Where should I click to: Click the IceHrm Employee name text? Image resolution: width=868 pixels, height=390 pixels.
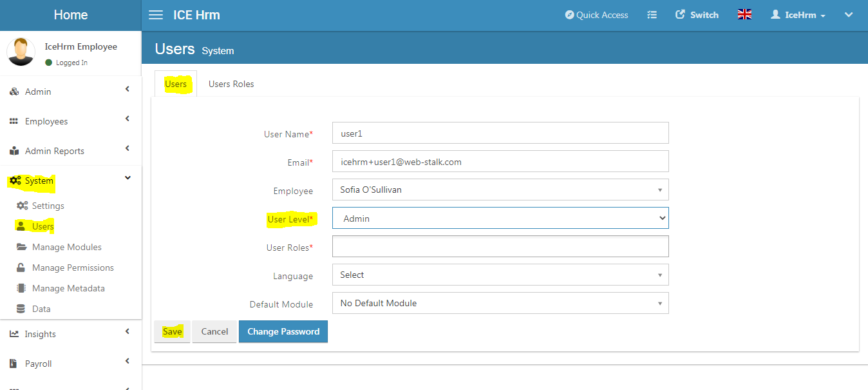tap(81, 46)
